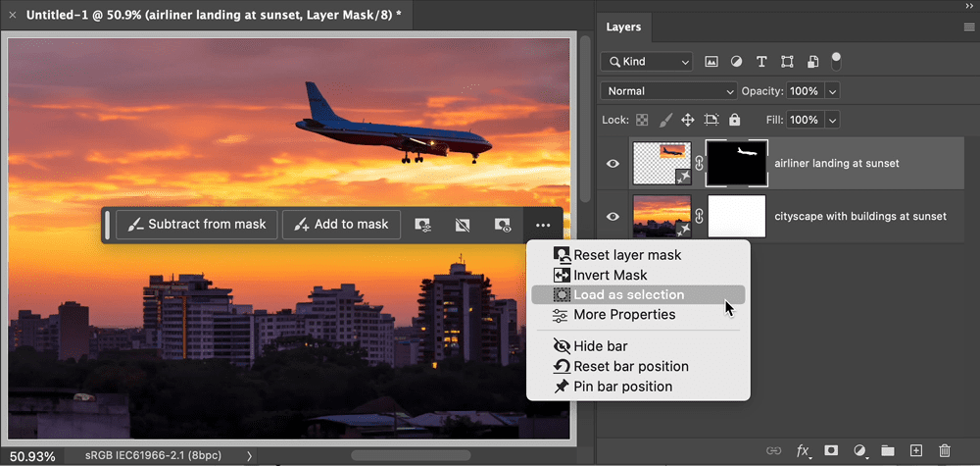Click the Fill 100% field
The image size is (980, 466).
(805, 120)
